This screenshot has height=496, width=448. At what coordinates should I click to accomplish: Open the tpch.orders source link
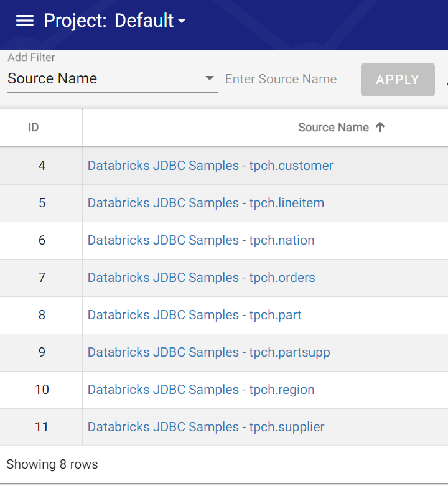point(202,278)
